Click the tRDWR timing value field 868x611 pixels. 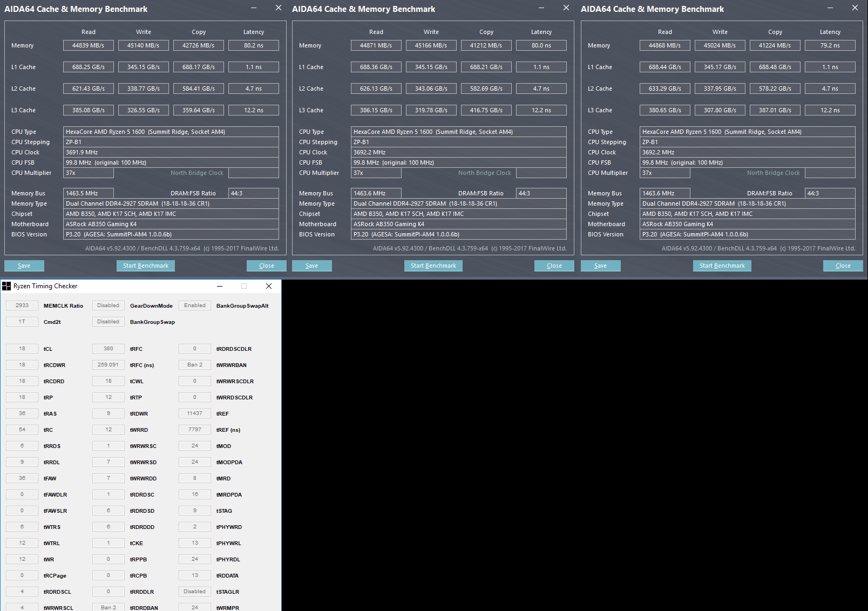coord(109,413)
